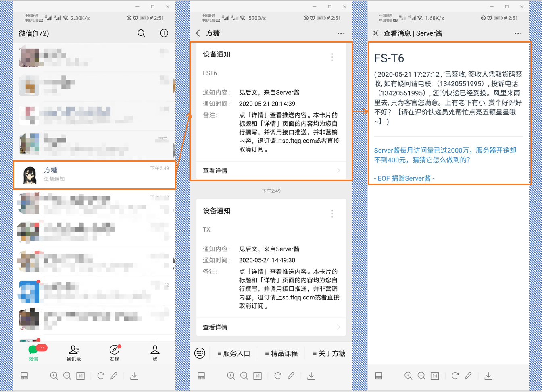The image size is (542, 392).
Task: Open WeChat search in the left window
Action: click(141, 33)
